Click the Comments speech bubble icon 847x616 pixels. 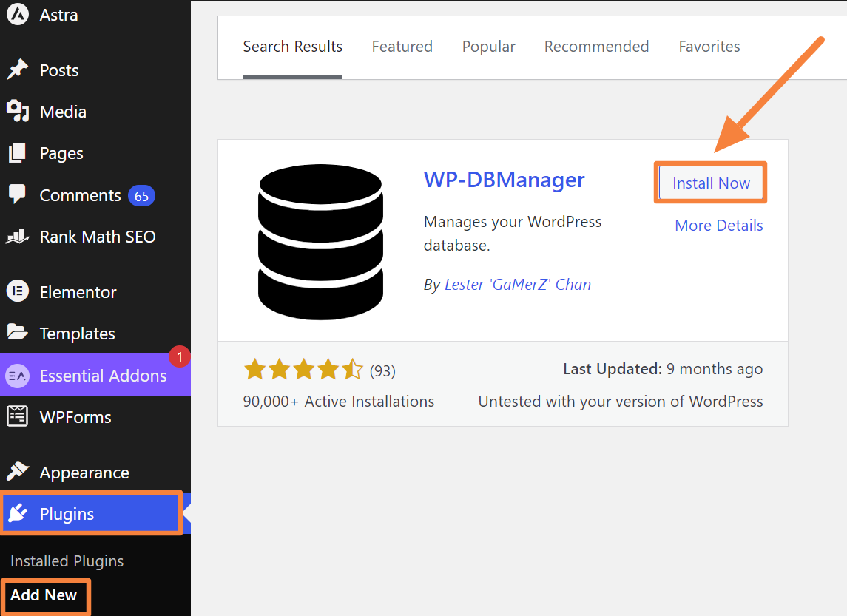(17, 194)
